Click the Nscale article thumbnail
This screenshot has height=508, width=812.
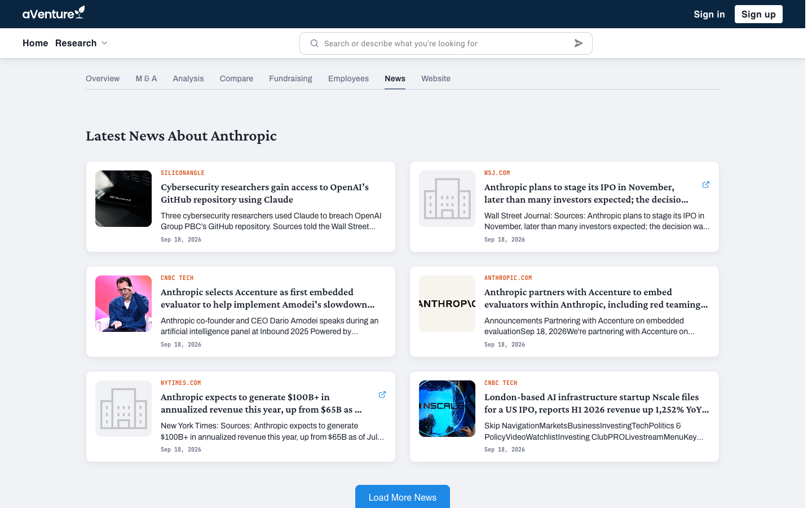(x=447, y=409)
